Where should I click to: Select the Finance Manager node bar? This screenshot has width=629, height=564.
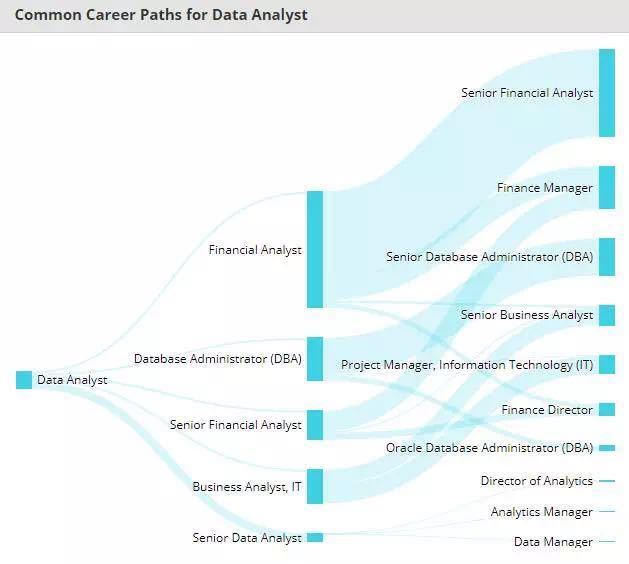[607, 188]
